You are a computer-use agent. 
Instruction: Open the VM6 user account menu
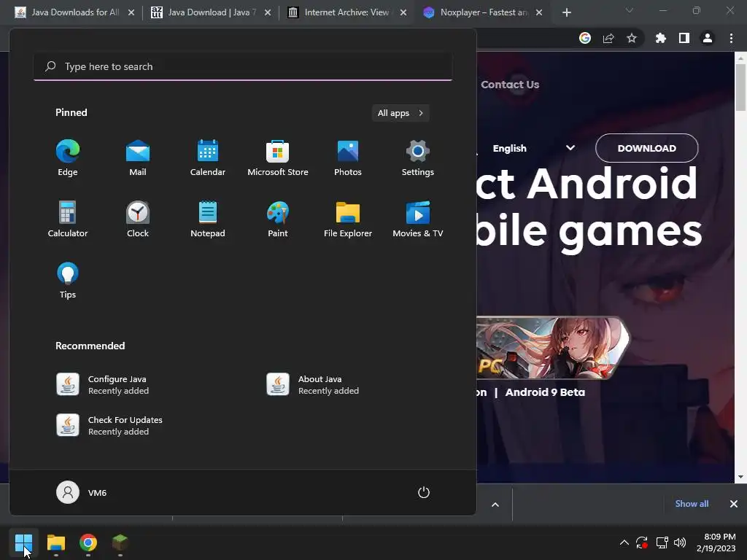pyautogui.click(x=82, y=492)
